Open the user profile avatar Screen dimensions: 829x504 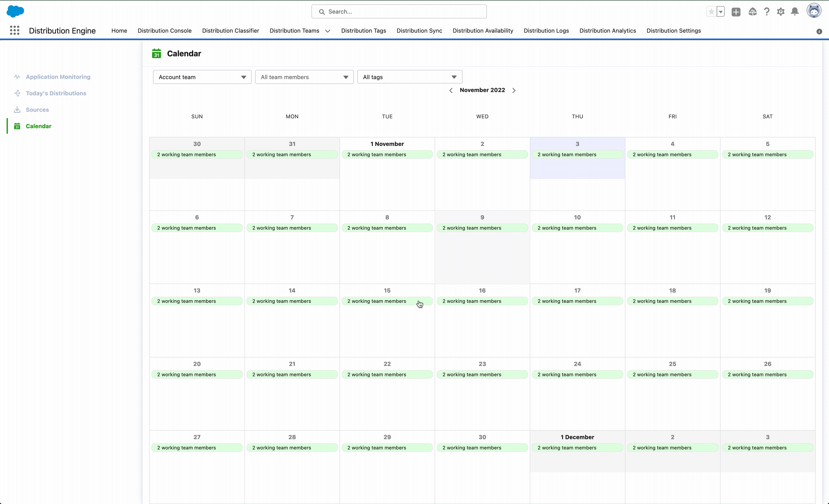pos(814,11)
